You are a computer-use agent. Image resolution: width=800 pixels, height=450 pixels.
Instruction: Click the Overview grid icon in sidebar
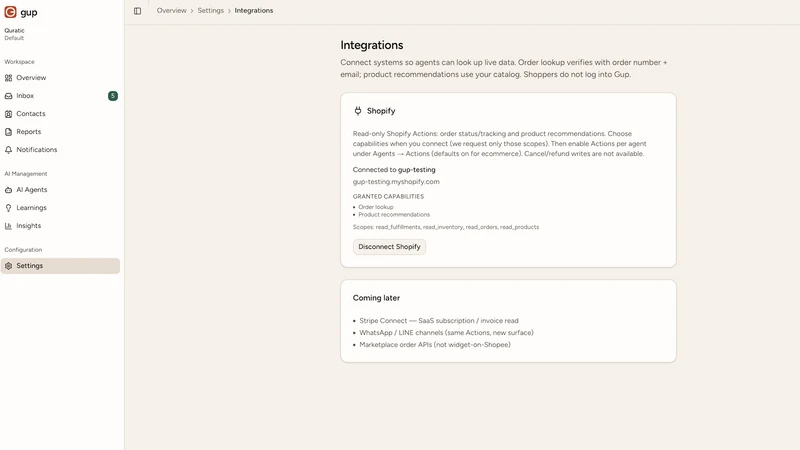click(8, 78)
